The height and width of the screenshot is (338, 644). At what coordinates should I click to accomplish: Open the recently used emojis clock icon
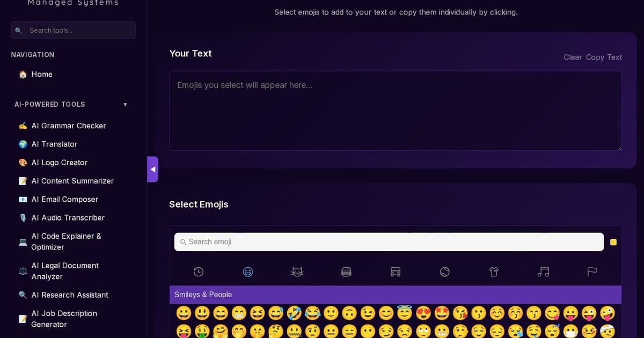(199, 271)
